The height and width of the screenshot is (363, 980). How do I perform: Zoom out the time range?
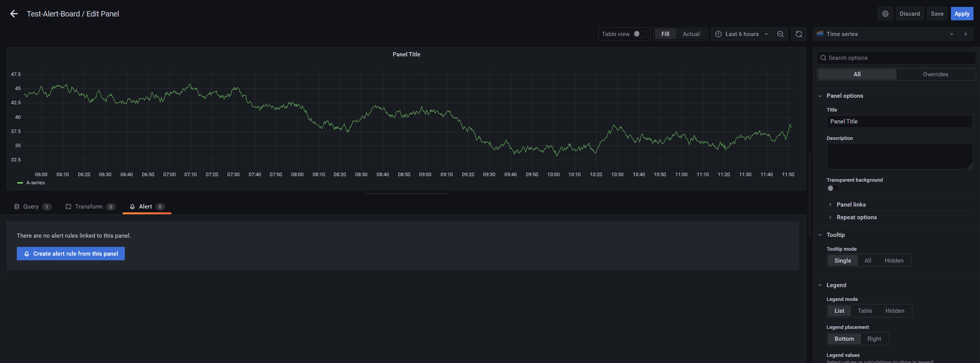coord(780,34)
